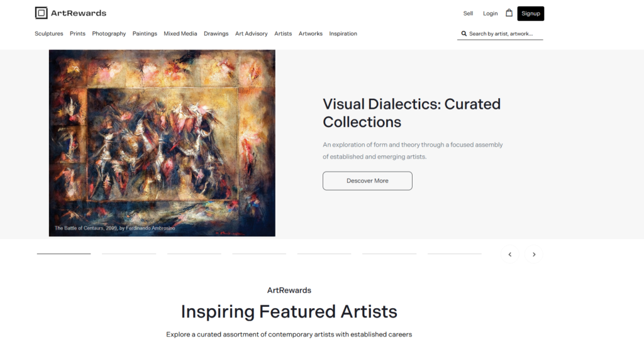644x349 pixels.
Task: Jump to the last carousel slide indicator
Action: 454,254
